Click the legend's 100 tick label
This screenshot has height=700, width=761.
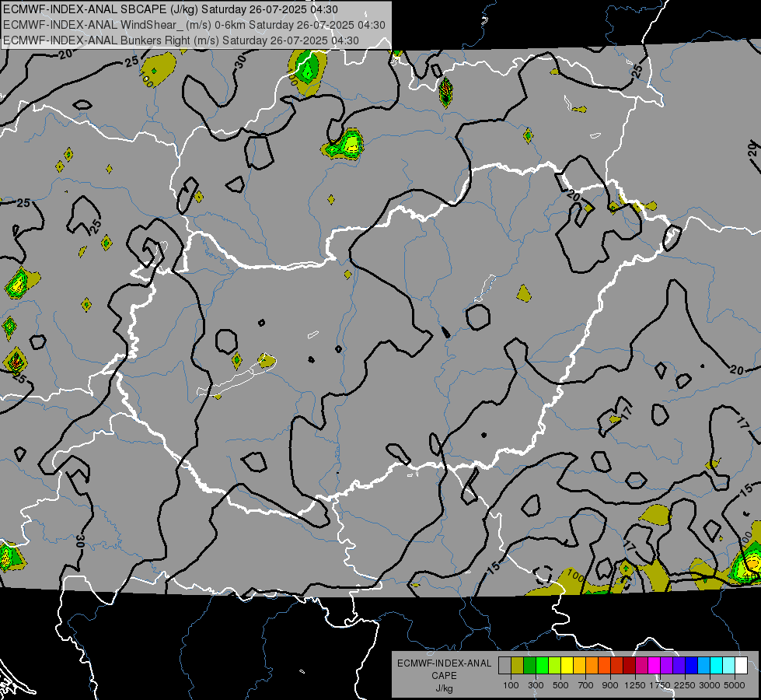tap(511, 685)
